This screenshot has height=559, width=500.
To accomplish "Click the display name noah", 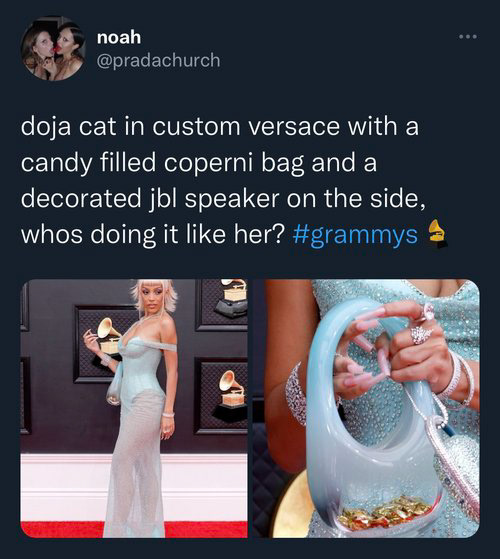I will (x=119, y=37).
